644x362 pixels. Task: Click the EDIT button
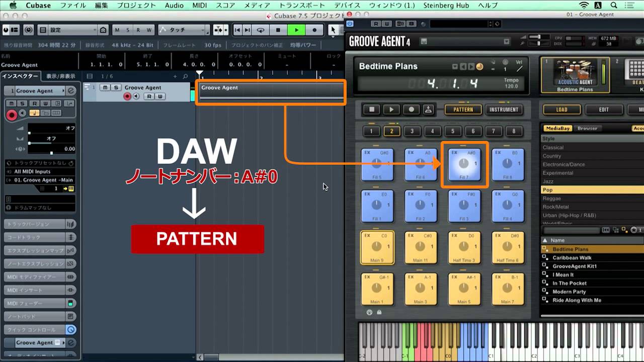(x=604, y=109)
